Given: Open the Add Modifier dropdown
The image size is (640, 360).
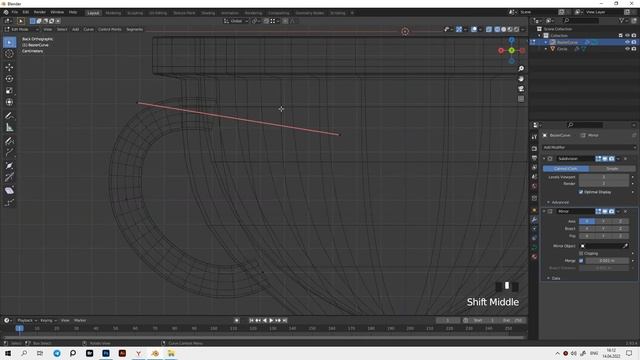Looking at the screenshot, I should pyautogui.click(x=589, y=147).
